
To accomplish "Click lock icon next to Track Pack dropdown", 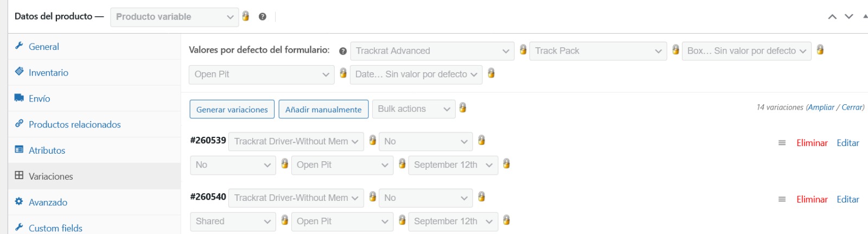I will tap(675, 50).
